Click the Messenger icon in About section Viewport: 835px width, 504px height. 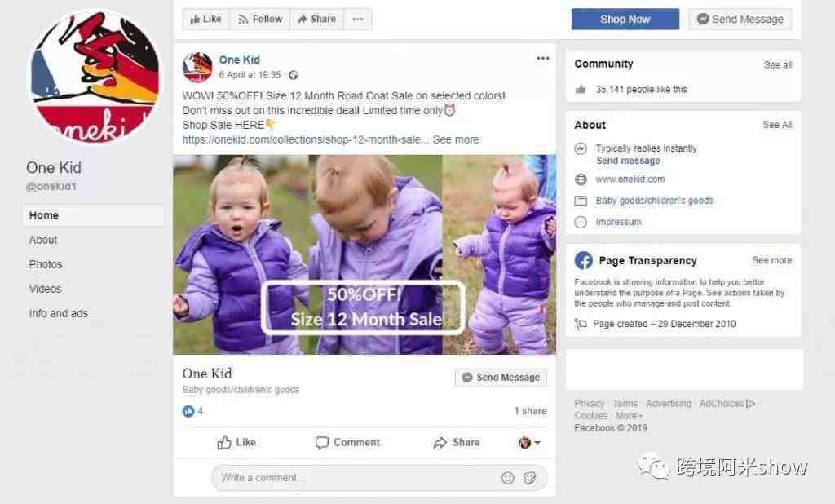pos(581,148)
